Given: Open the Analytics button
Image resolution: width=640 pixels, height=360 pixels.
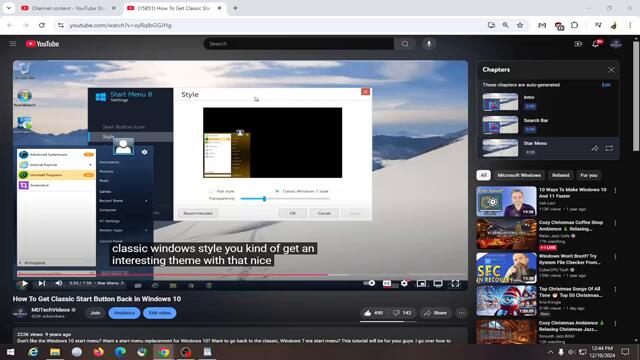Looking at the screenshot, I should click(x=124, y=313).
